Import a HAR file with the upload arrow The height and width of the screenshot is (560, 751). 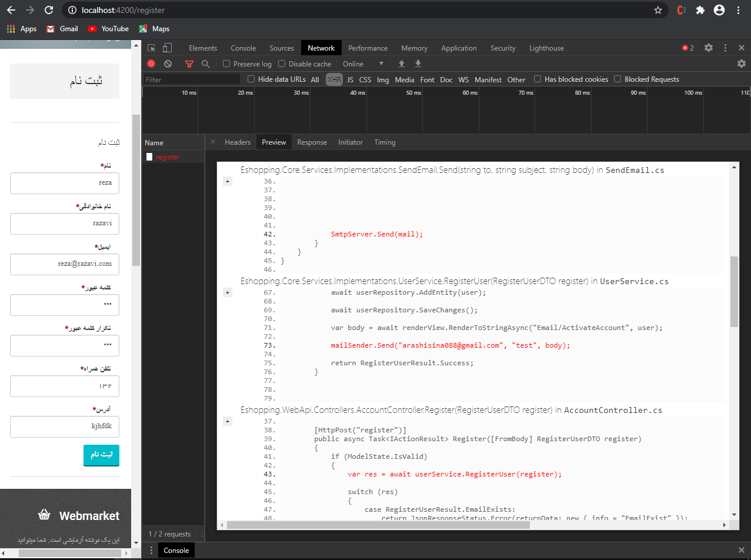(402, 64)
